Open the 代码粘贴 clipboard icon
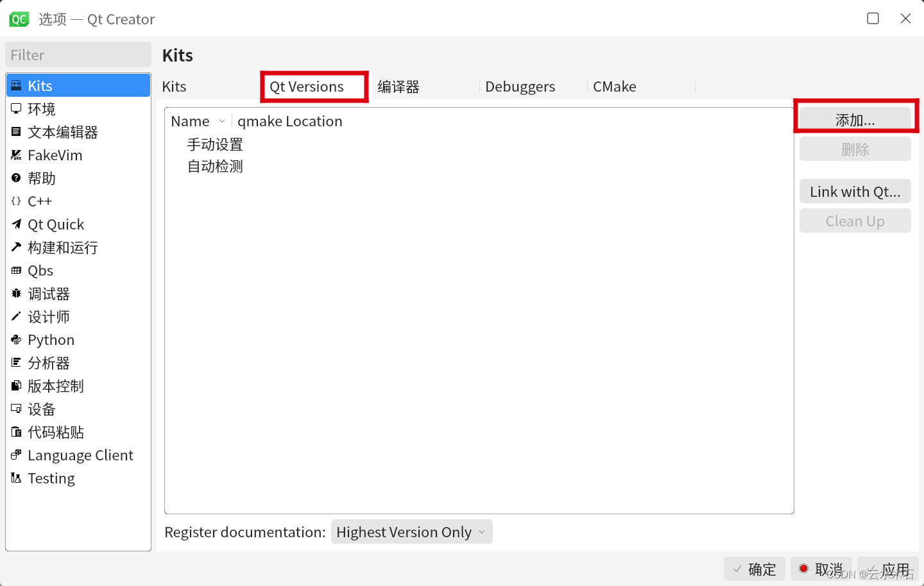 (x=16, y=432)
